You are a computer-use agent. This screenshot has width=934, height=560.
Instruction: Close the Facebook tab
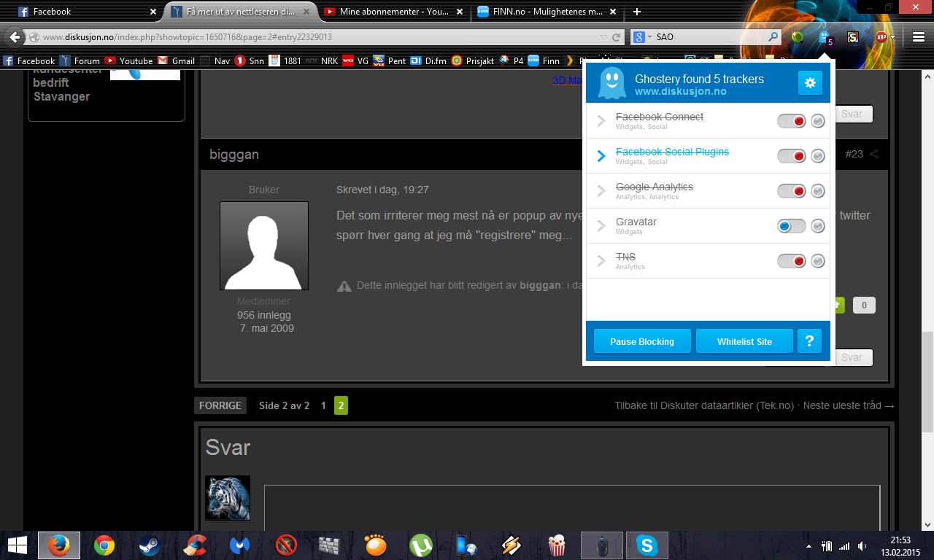(x=153, y=12)
